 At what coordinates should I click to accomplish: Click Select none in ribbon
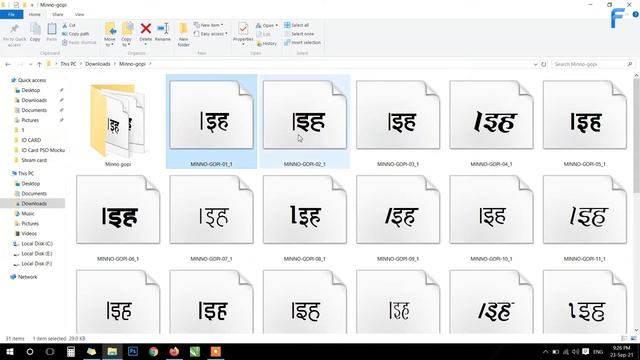299,34
